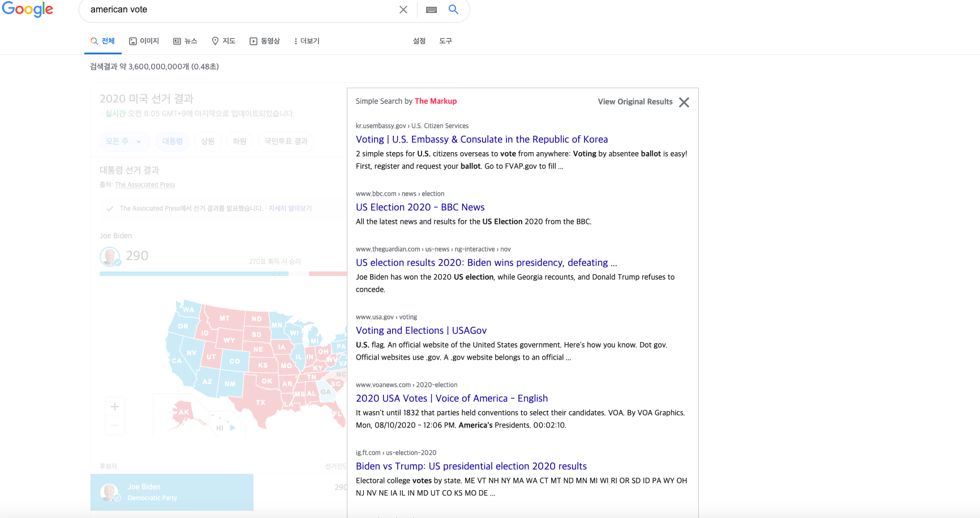Open the 지도 (Maps) tab
Image resolution: width=980 pixels, height=518 pixels.
223,41
